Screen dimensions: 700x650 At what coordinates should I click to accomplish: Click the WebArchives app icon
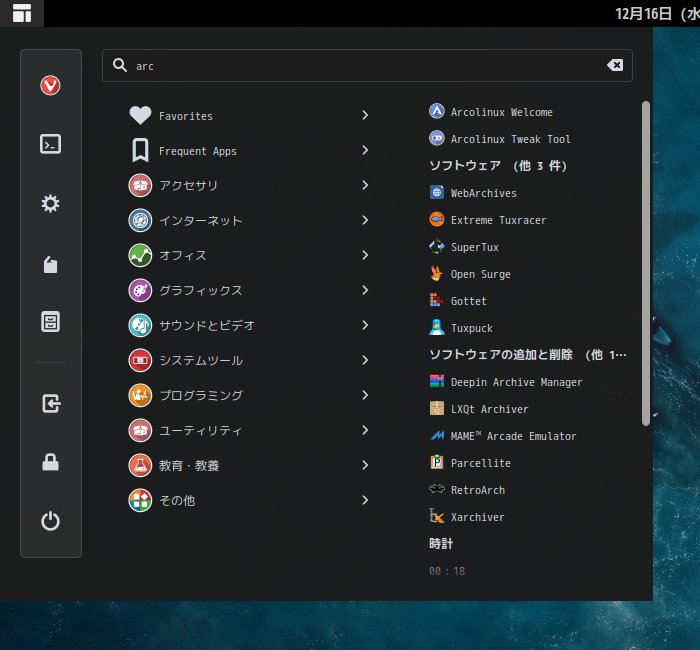(x=437, y=192)
